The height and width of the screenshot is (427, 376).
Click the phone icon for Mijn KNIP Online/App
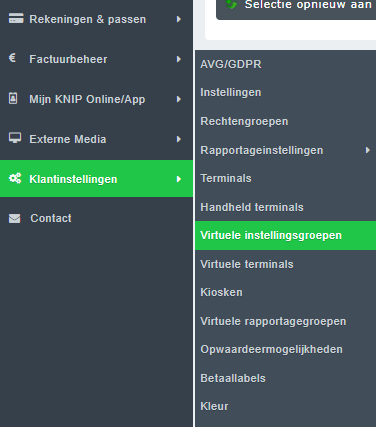point(13,98)
